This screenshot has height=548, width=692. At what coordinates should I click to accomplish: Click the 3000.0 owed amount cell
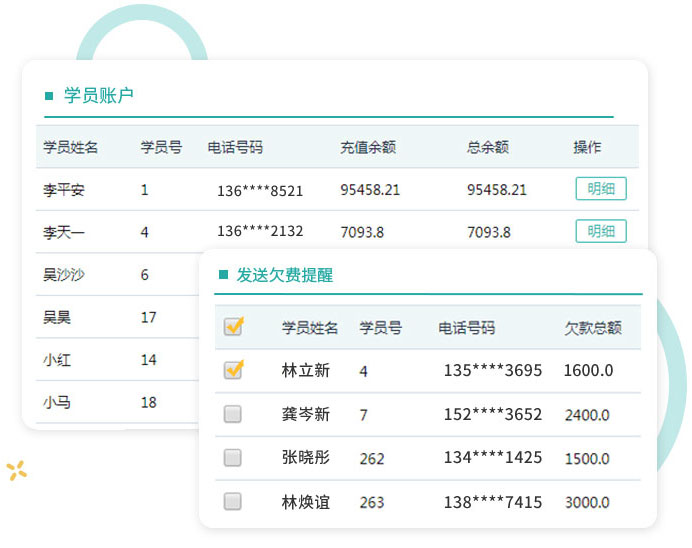[x=588, y=502]
